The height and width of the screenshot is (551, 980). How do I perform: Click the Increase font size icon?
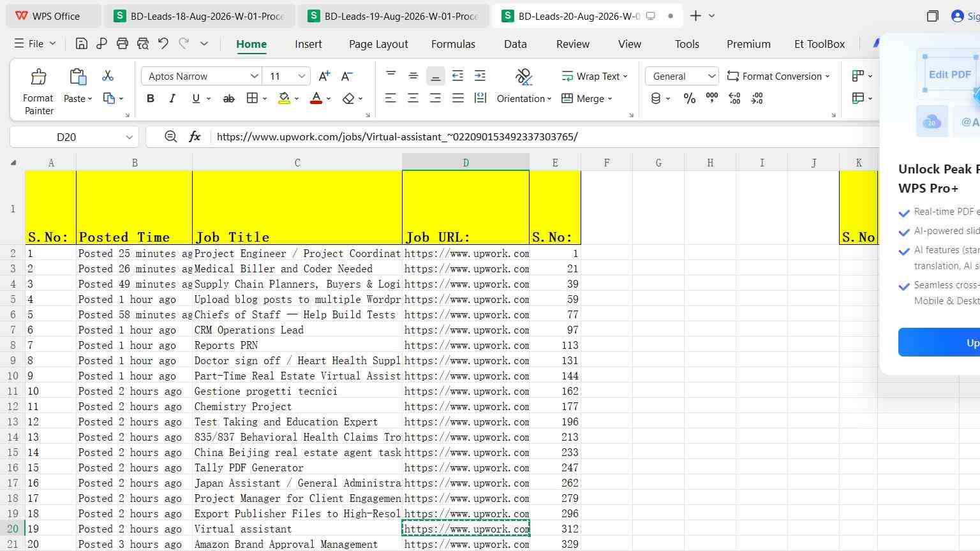324,76
